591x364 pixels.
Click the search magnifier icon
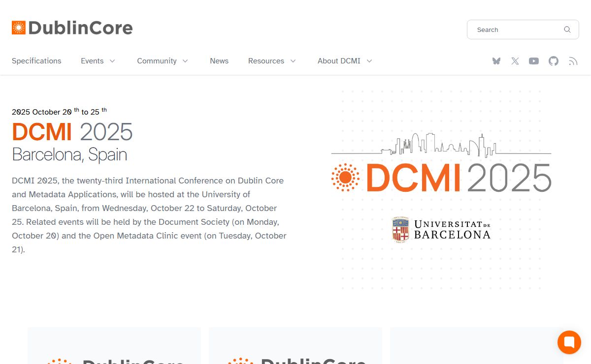tap(567, 30)
